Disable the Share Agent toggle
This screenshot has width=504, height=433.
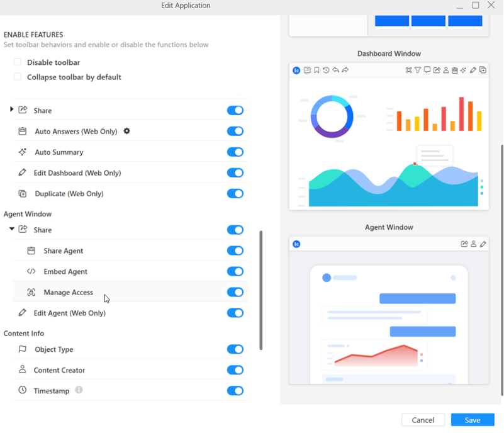coord(235,250)
